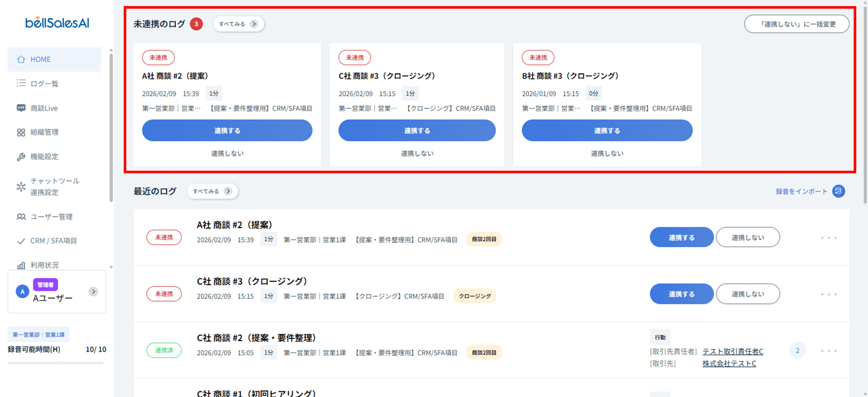Image resolution: width=868 pixels, height=397 pixels.
Task: Click 連携しない under B社 商談 #3 card
Action: coord(607,153)
